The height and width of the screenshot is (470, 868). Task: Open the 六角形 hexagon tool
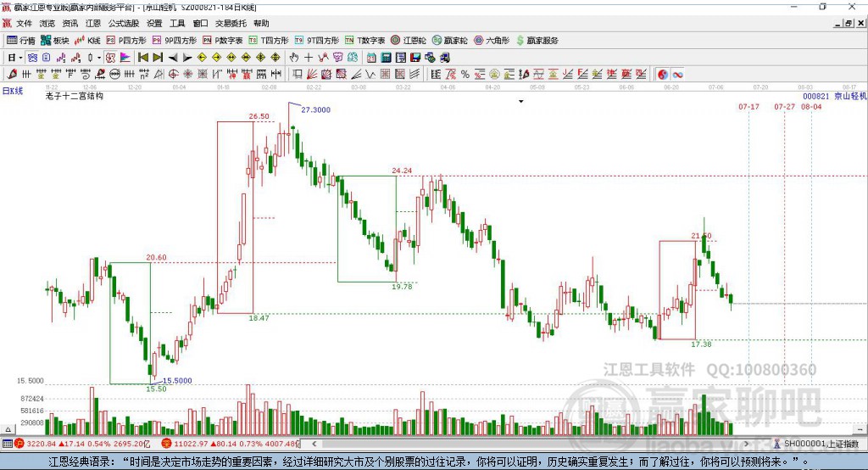point(492,41)
